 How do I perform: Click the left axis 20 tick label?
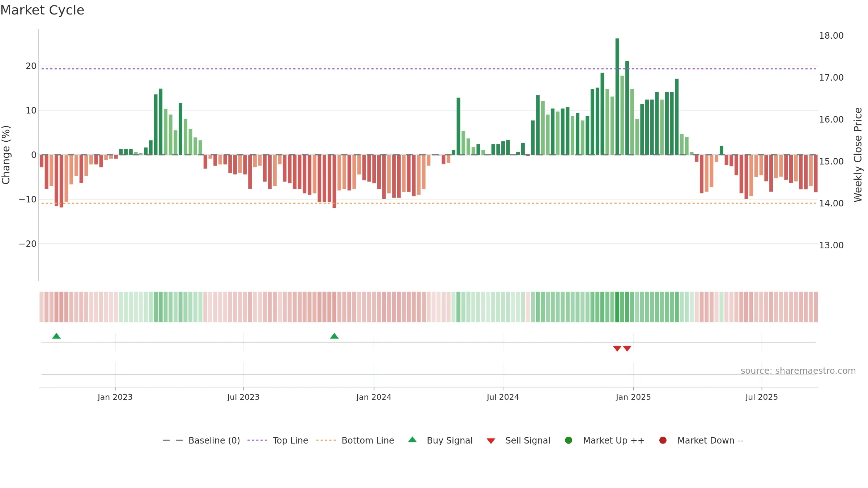point(31,66)
